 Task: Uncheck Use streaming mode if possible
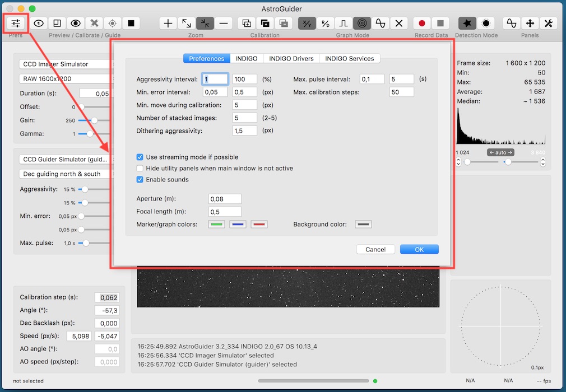[x=140, y=157]
